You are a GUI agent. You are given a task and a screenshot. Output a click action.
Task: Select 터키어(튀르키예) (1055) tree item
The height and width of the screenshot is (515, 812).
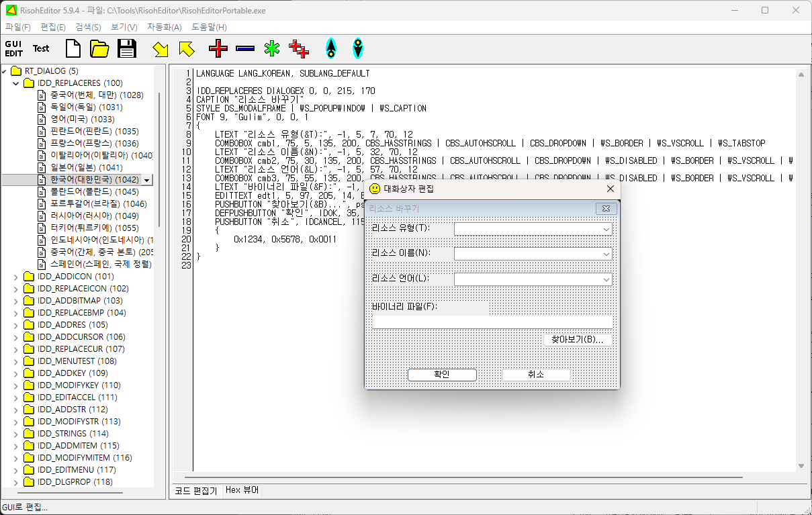click(x=94, y=228)
